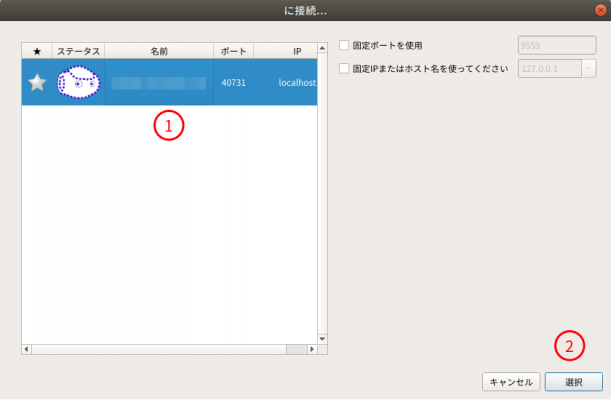Close the に接続 dialog window
The image size is (611, 400).
[600, 10]
